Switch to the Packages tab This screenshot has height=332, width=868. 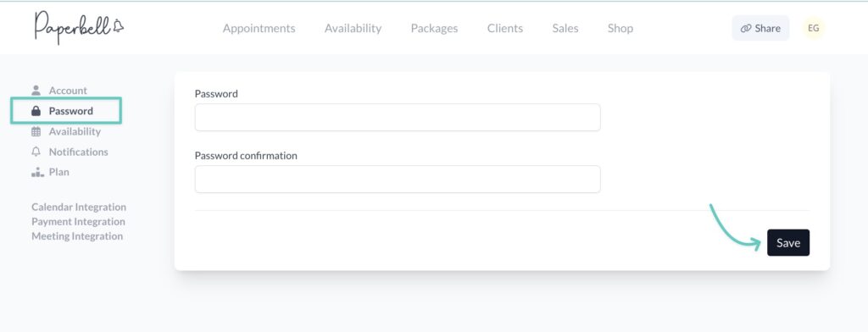434,28
